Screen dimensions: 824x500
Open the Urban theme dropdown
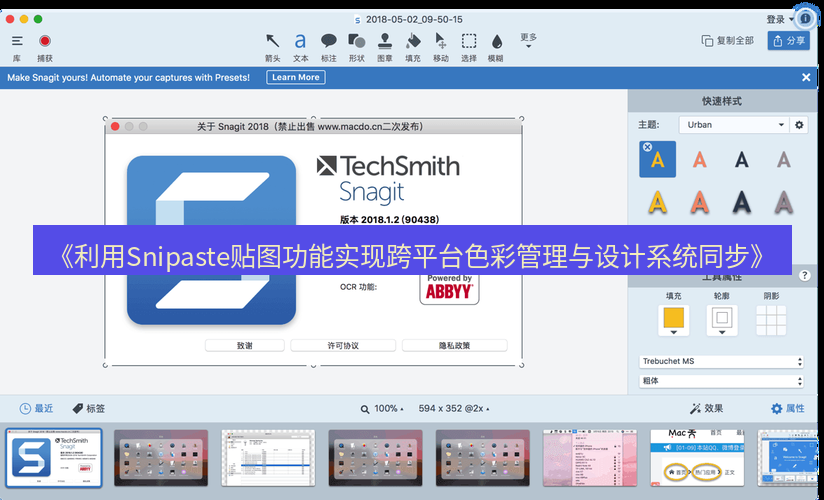pos(734,125)
